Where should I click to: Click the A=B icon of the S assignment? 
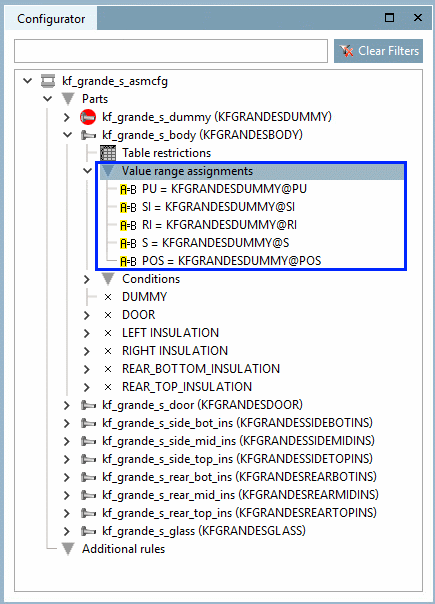[128, 243]
